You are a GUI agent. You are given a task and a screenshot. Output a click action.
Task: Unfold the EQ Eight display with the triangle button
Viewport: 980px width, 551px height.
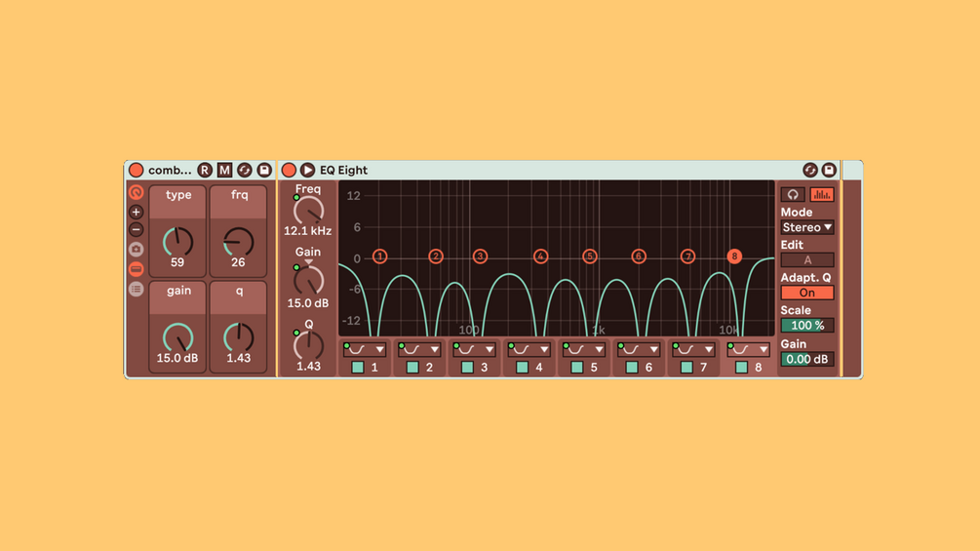(x=307, y=170)
